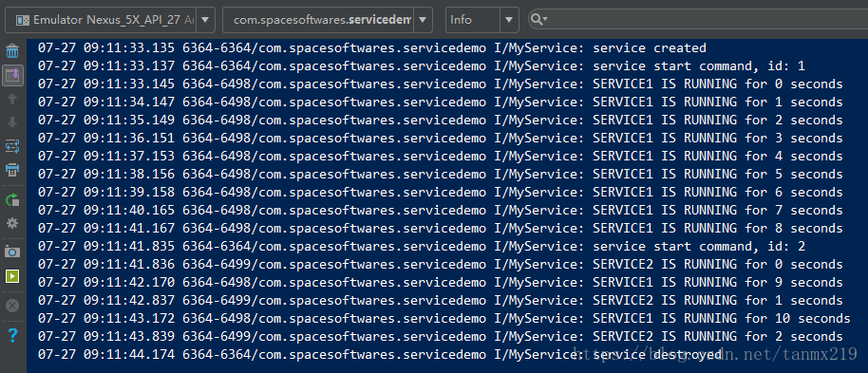Select 'SERVICE1 IS RUNNING for 3 seconds' line
The image size is (868, 373).
[x=440, y=139]
